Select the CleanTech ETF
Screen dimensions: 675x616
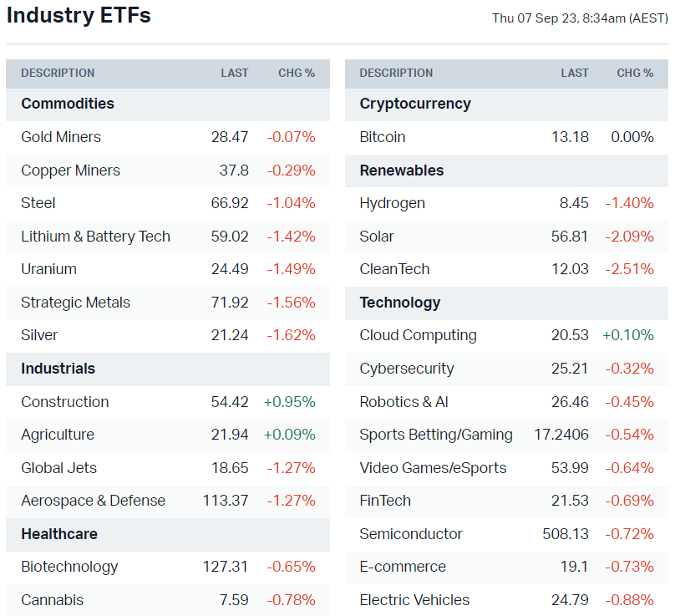click(394, 269)
